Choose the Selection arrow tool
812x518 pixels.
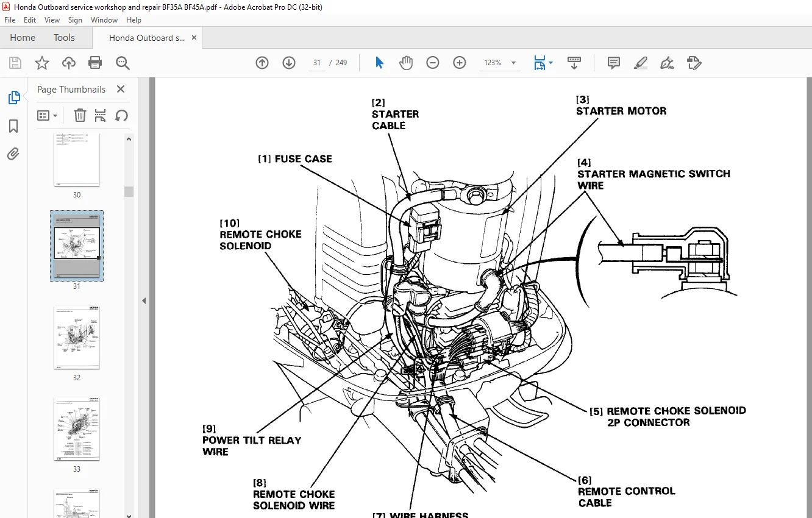coord(379,63)
